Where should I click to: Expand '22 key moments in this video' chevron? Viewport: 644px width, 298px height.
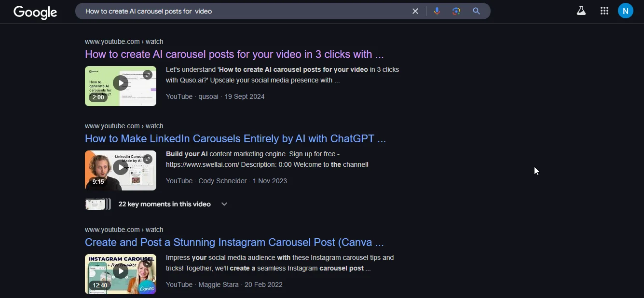click(x=224, y=204)
